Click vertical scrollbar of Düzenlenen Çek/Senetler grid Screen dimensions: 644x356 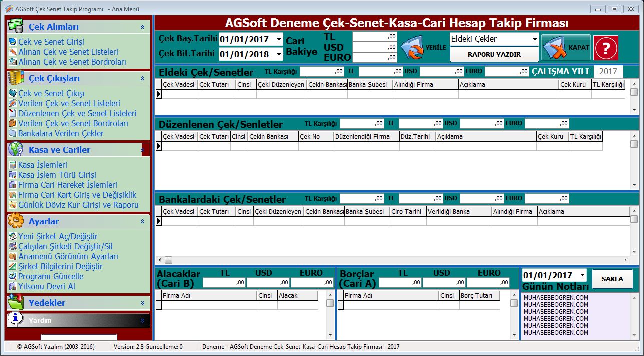(634, 160)
